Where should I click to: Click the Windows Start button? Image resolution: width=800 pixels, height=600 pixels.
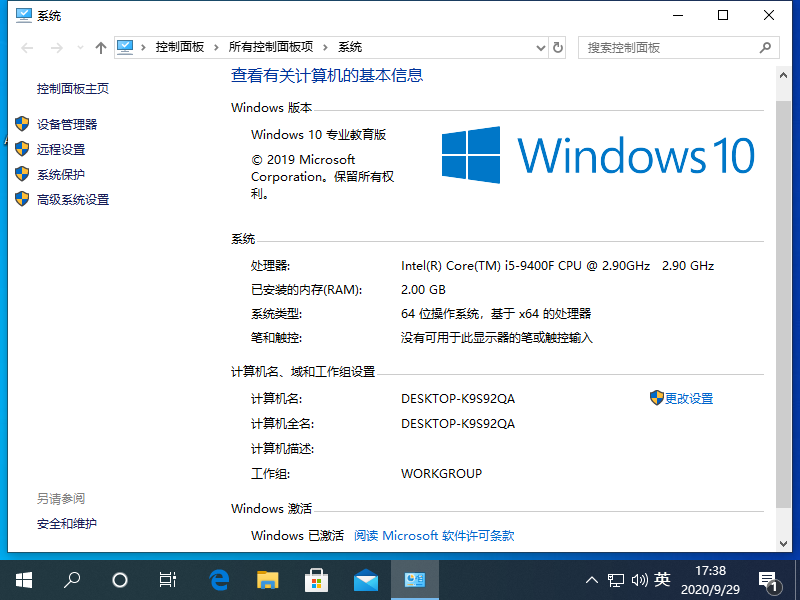pyautogui.click(x=22, y=580)
